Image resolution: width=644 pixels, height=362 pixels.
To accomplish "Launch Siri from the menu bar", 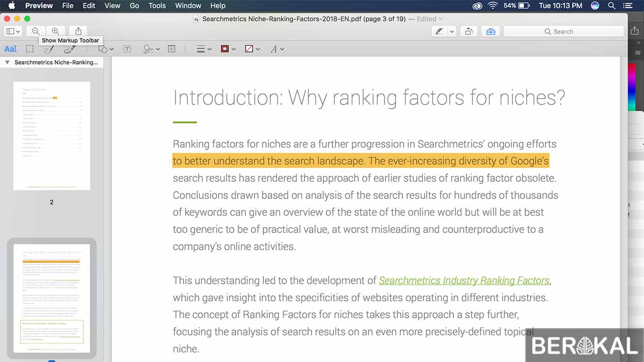I will click(595, 6).
